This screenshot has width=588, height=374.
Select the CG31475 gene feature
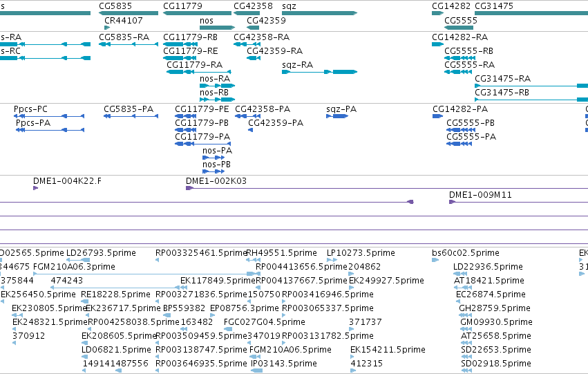531,13
